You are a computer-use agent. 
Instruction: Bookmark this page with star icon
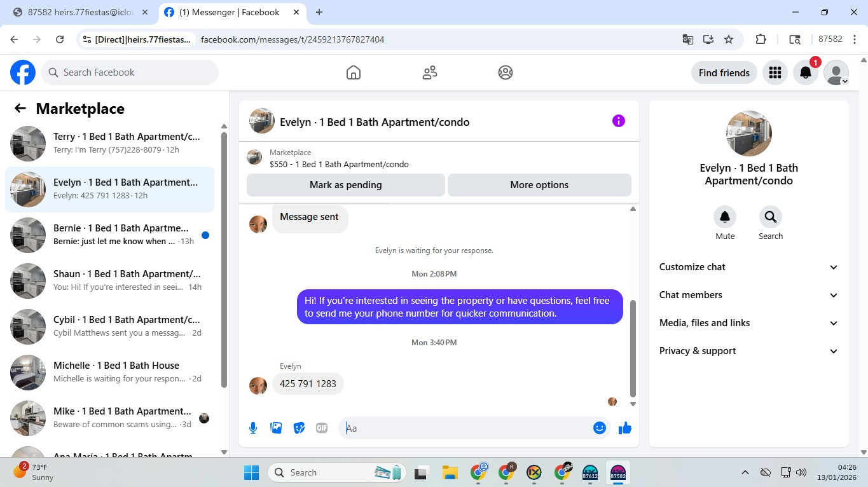click(729, 39)
